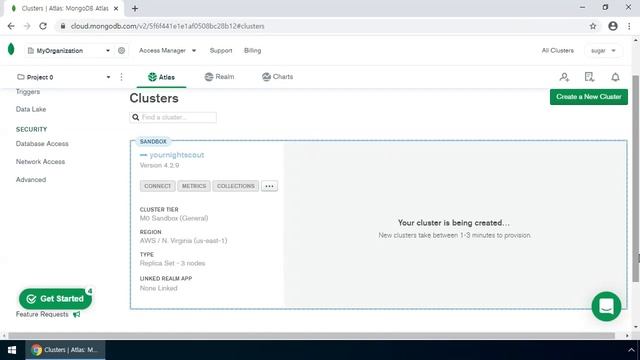Click Chrome taskbar item Clusters Atlas
Viewport: 640px width, 360px height.
[x=65, y=350]
